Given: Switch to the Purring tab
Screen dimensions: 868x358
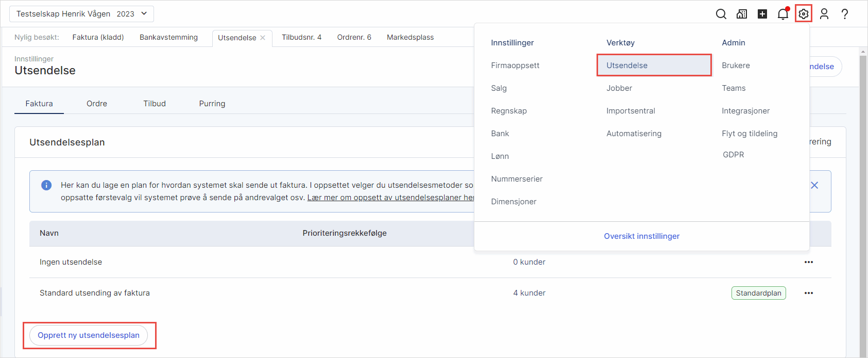Looking at the screenshot, I should point(212,104).
